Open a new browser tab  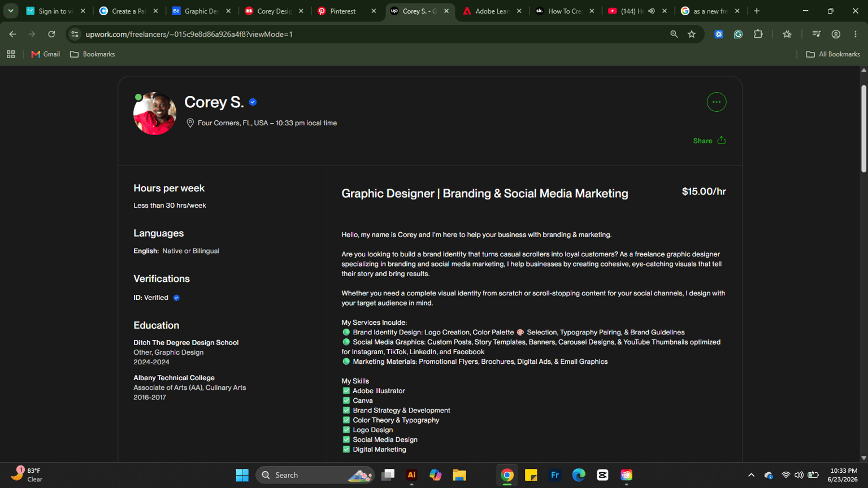tap(757, 11)
